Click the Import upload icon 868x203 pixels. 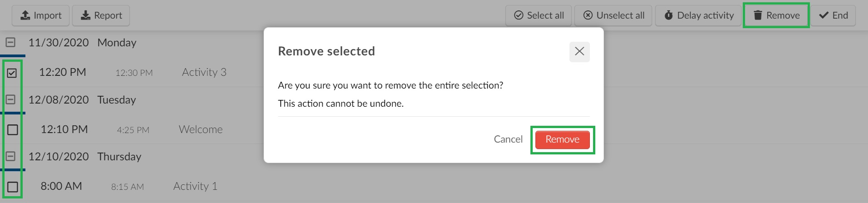tap(25, 15)
